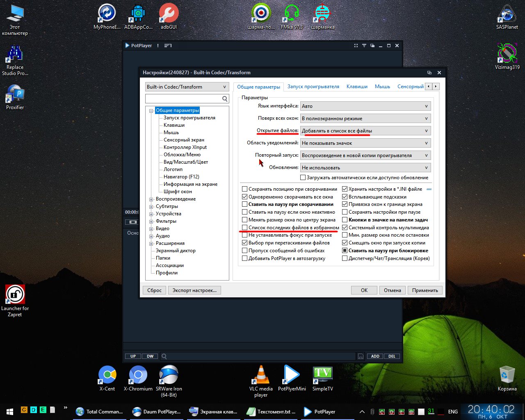Image resolution: width=525 pixels, height=420 pixels.
Task: Uncheck 'Всплывающие подсказки' checkbox
Action: pos(345,197)
